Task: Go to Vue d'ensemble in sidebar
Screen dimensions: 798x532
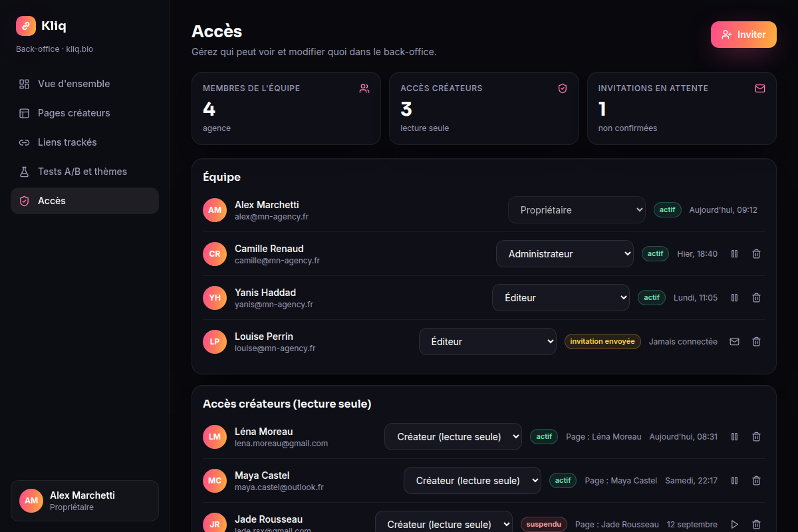Action: pyautogui.click(x=84, y=84)
